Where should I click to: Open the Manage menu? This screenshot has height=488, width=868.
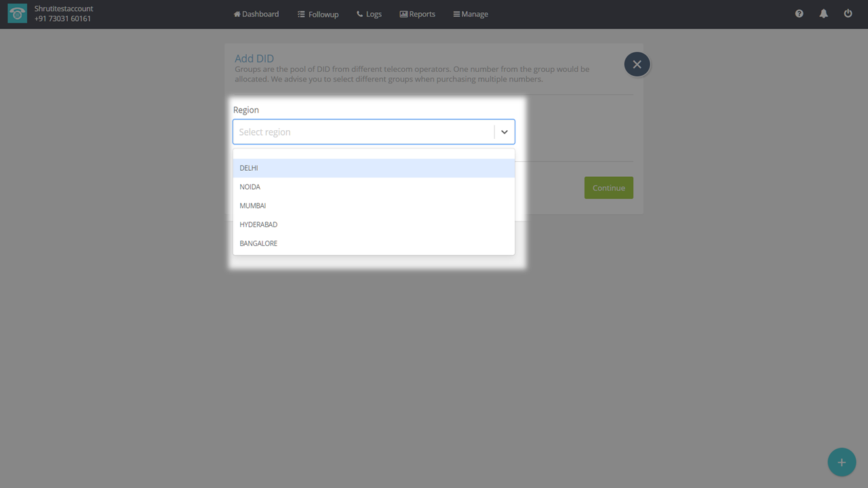point(471,14)
